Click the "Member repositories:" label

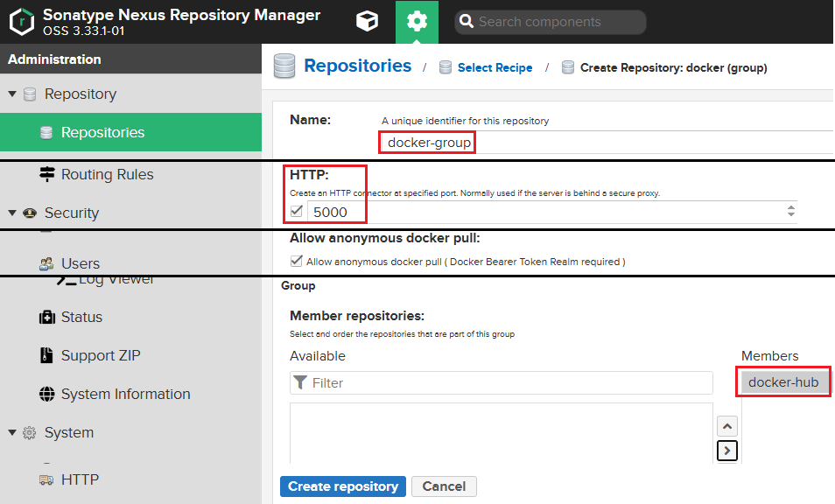point(357,316)
